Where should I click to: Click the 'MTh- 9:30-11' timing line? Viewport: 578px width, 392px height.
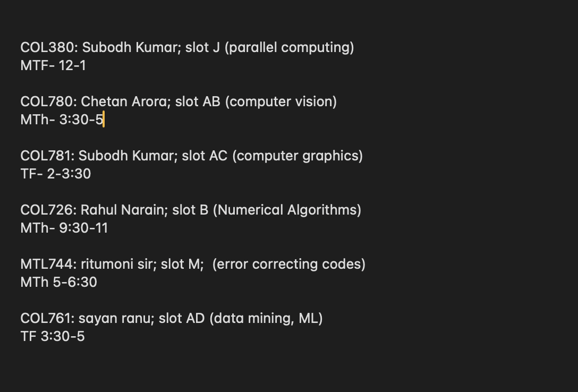coord(64,228)
